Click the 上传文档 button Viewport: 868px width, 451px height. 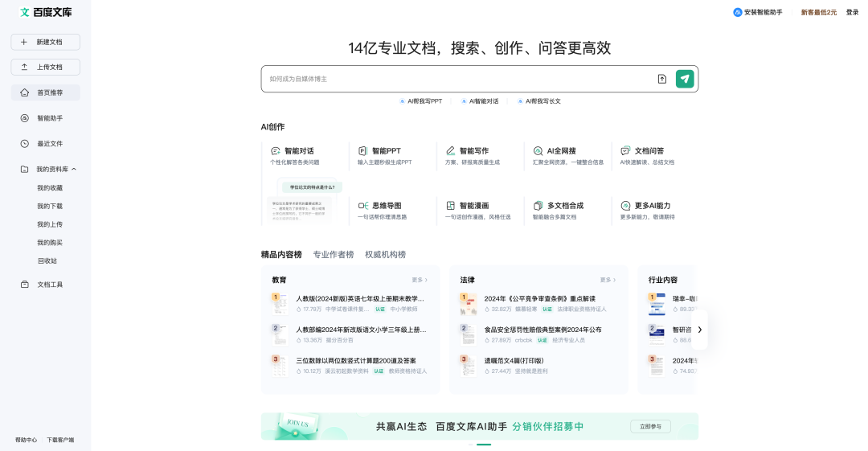point(45,67)
